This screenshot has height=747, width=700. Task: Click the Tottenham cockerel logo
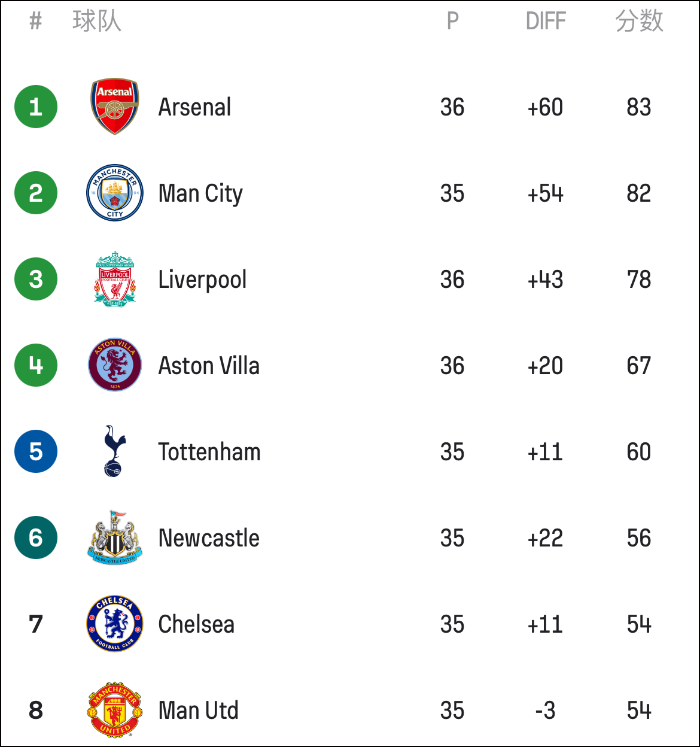[115, 451]
